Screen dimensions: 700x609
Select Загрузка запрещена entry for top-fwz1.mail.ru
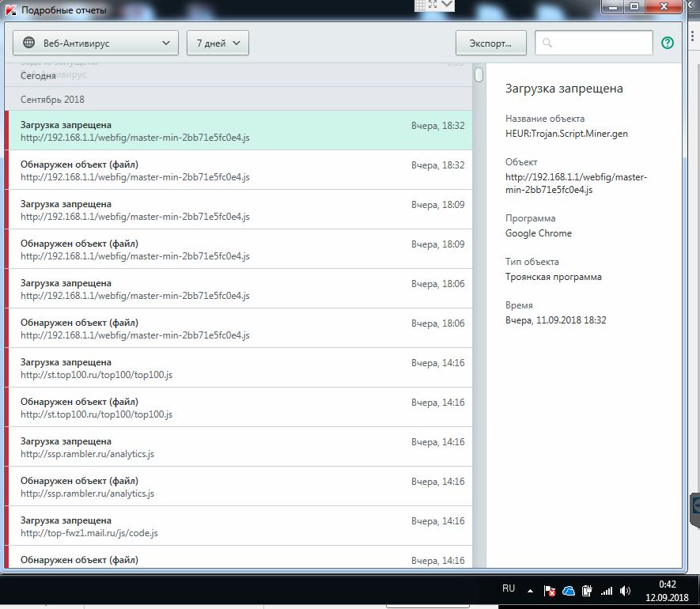coord(240,526)
